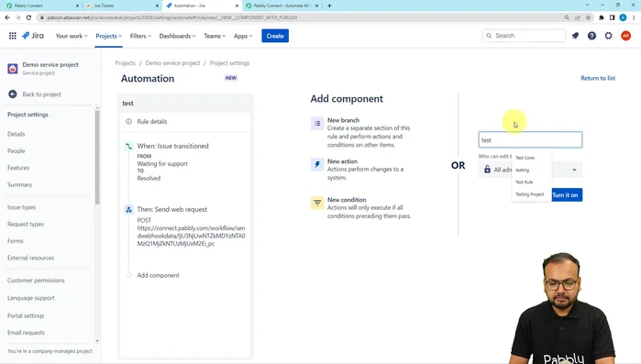Expand the Teams menu
This screenshot has height=364, width=641.
(x=215, y=36)
